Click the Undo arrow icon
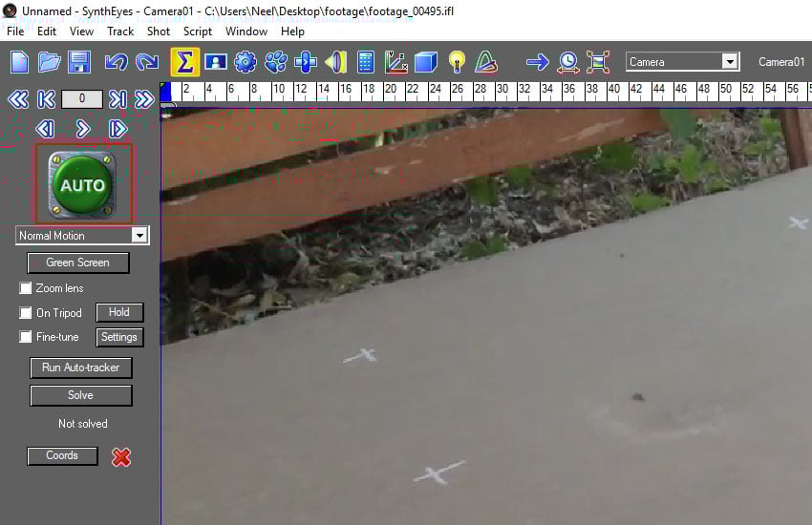Screen dimensions: 812x525 [116, 62]
